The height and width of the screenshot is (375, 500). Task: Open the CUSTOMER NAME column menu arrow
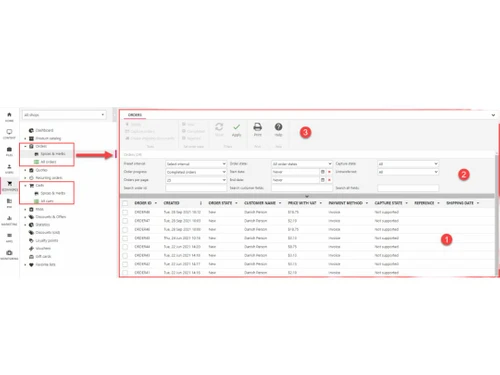coord(280,203)
